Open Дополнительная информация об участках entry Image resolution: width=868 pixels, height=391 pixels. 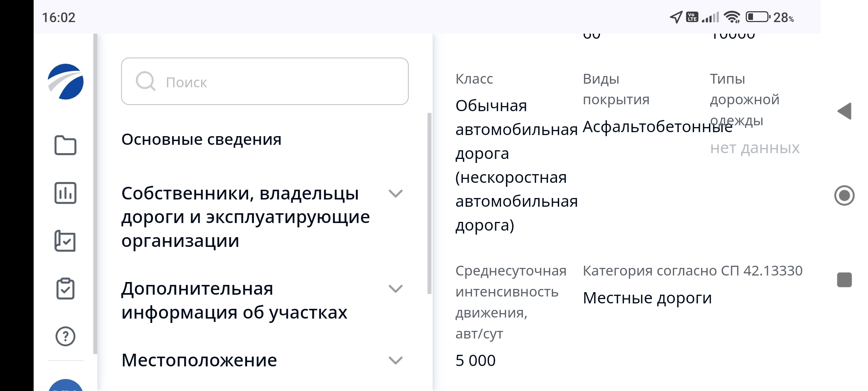coord(234,300)
